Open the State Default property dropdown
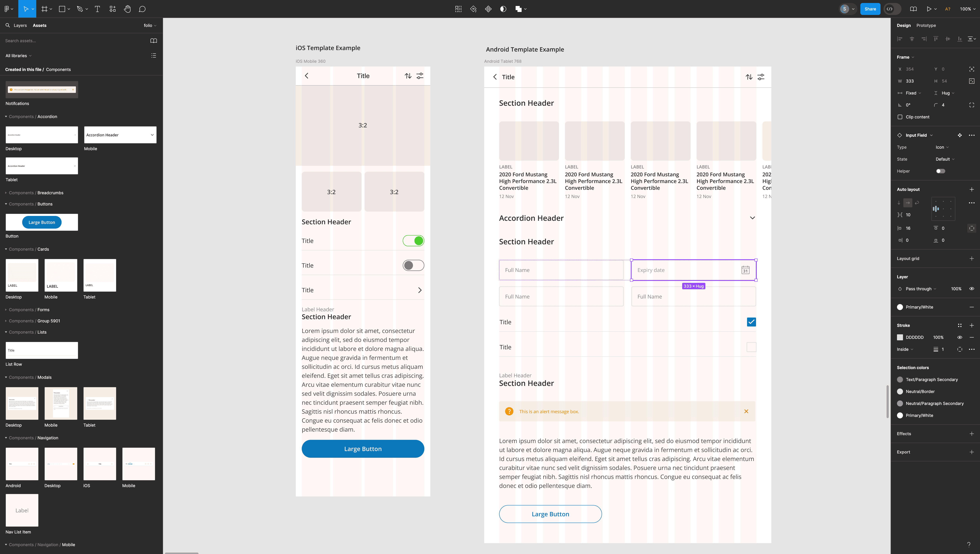Image resolution: width=980 pixels, height=554 pixels. (x=945, y=159)
